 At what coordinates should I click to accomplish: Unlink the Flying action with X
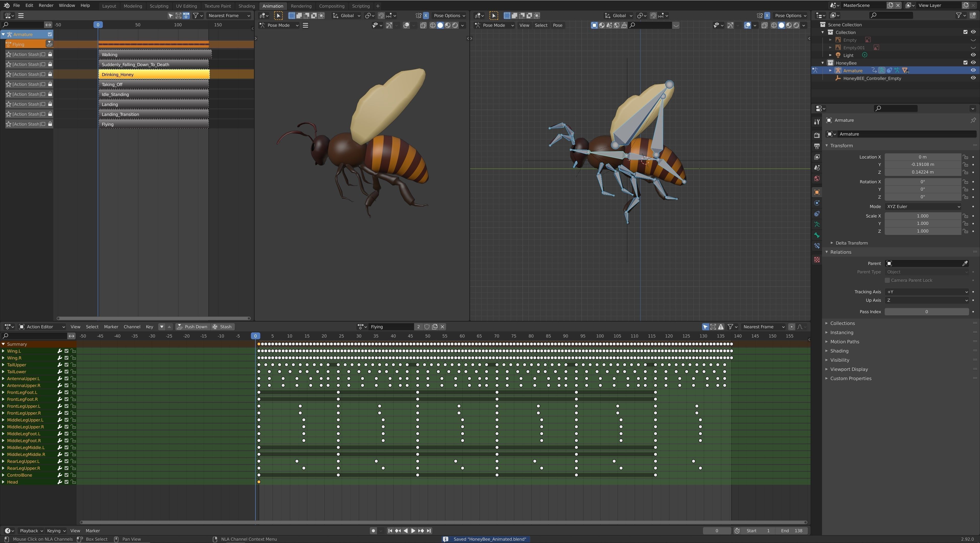coord(443,327)
